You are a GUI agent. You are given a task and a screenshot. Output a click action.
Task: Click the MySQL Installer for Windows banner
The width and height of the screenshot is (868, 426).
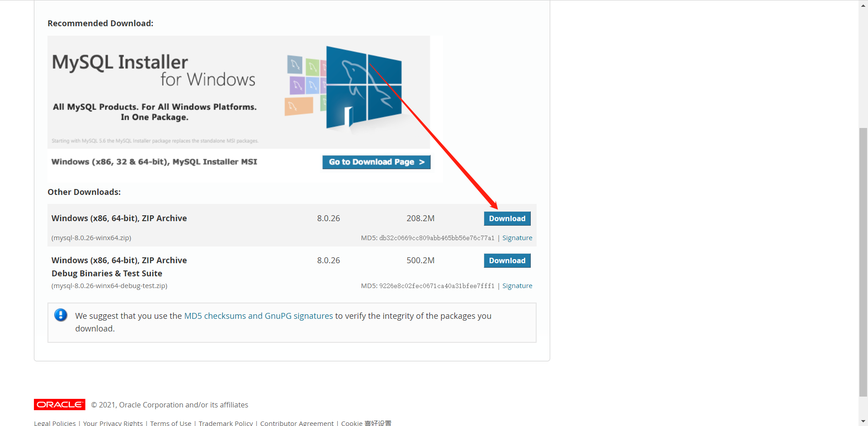pyautogui.click(x=239, y=92)
